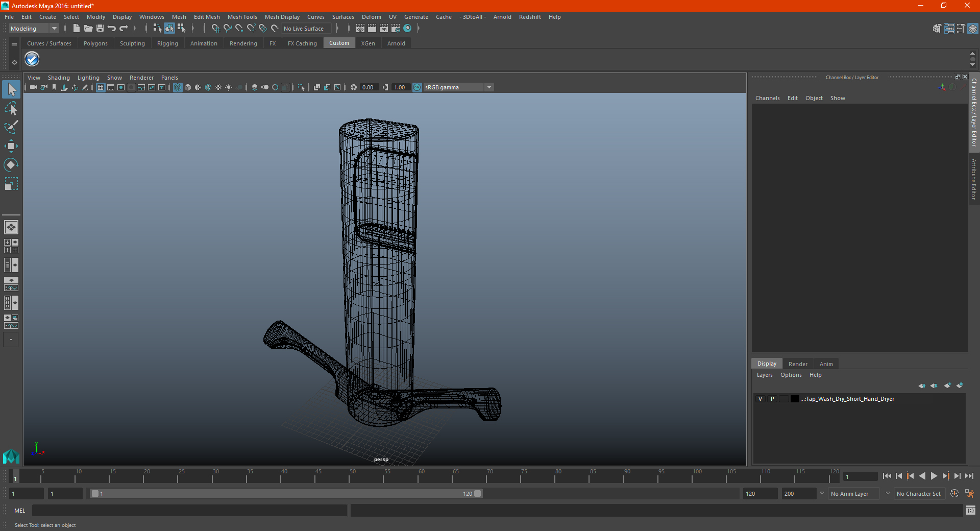Toggle smooth shade all in viewport toolbar
The width and height of the screenshot is (980, 531).
[188, 87]
